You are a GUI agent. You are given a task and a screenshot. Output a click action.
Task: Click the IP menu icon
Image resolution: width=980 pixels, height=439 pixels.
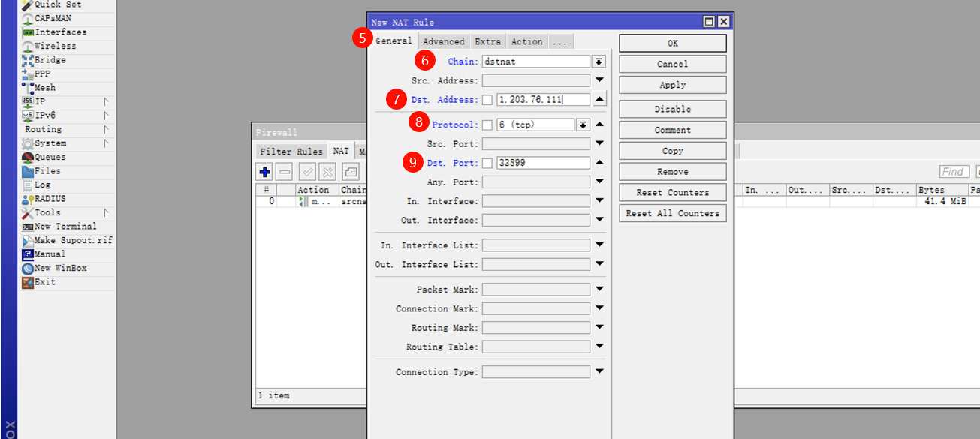[x=28, y=102]
